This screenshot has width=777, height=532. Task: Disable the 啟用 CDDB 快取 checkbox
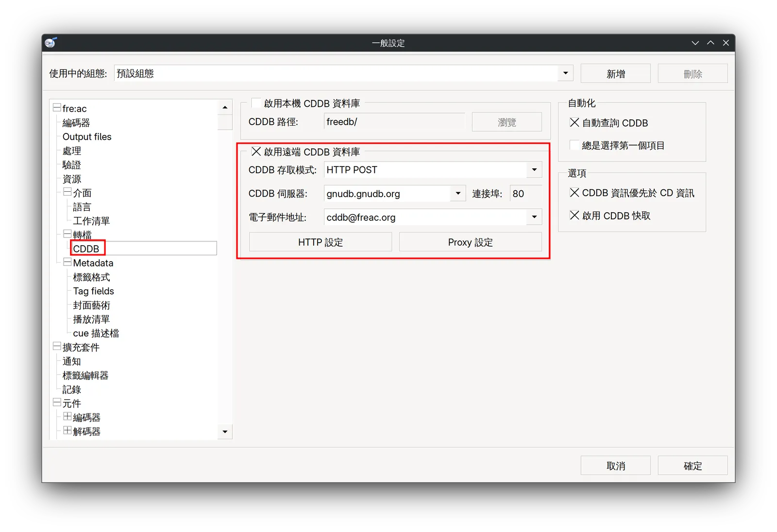point(574,215)
